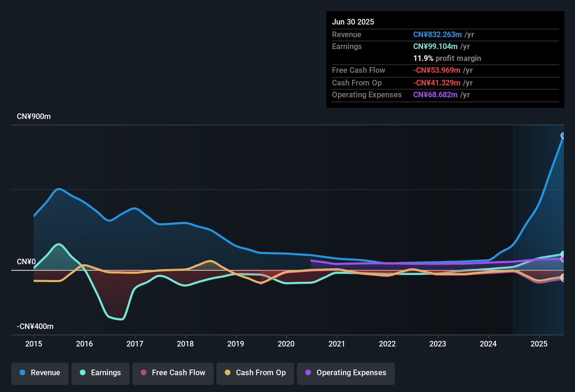Screen dimensions: 575x392
Task: Click the Free Cash Flow value -CN¥53.969m
Action: (x=436, y=70)
